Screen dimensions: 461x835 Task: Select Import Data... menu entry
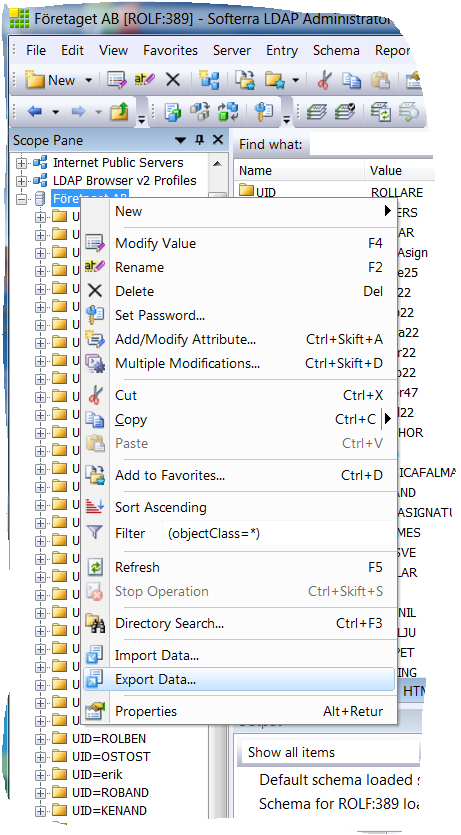coord(238,655)
